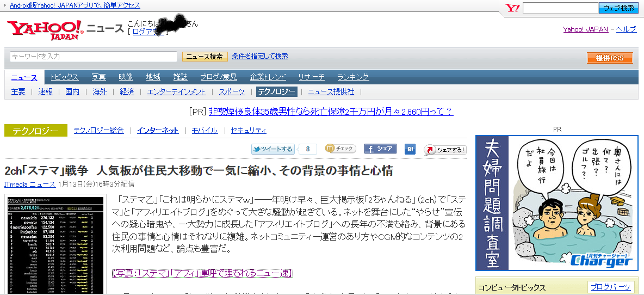Click the ウェブ検索 button
Screen dimensions: 644x295
(x=618, y=8)
